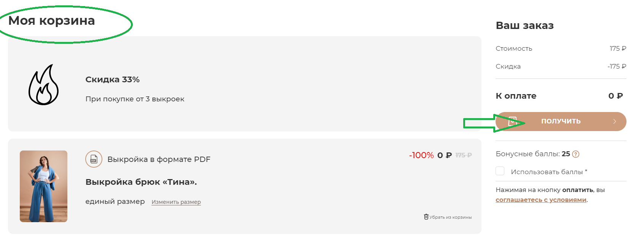
Task: Click the PDF file format icon
Action: point(94,159)
